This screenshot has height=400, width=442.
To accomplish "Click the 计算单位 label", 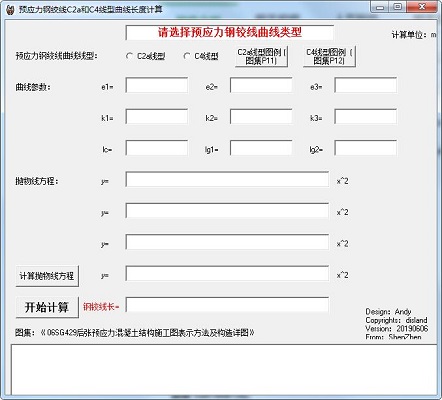I will point(414,35).
